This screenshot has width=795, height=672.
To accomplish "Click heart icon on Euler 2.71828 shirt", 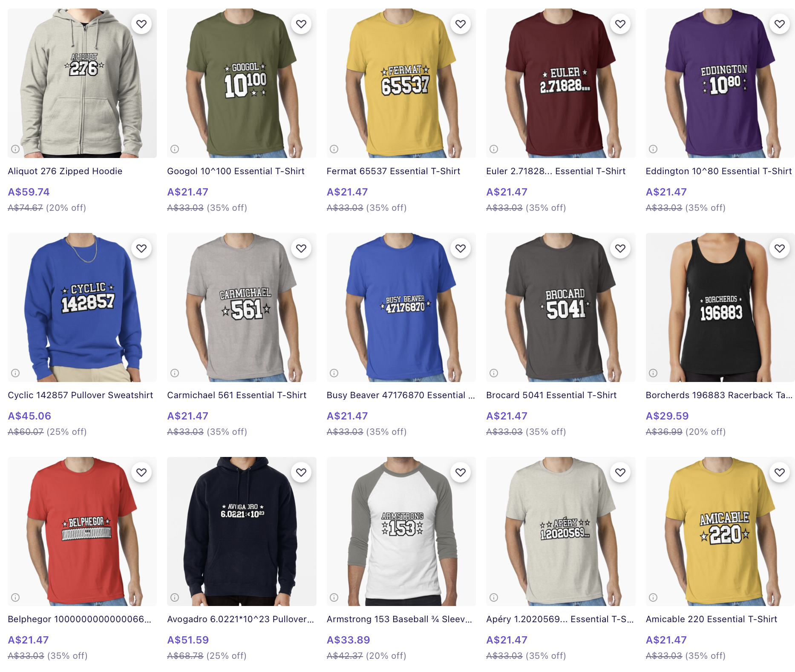I will [620, 24].
